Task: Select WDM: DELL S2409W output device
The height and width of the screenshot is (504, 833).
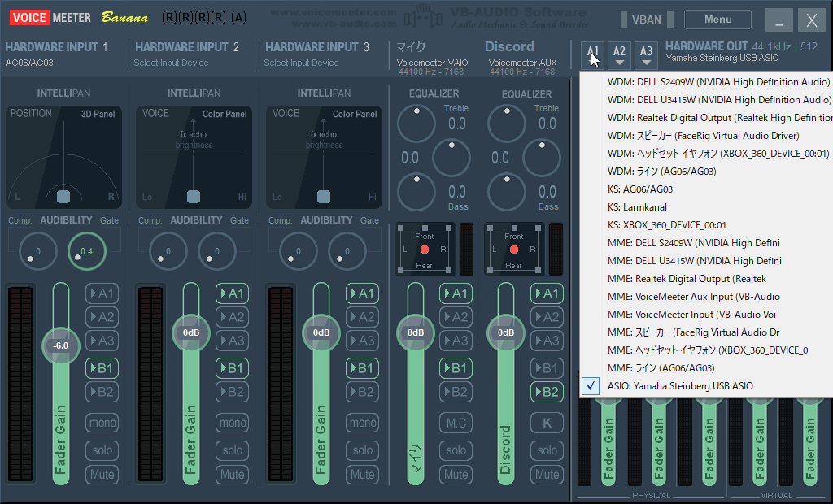Action: coord(718,82)
